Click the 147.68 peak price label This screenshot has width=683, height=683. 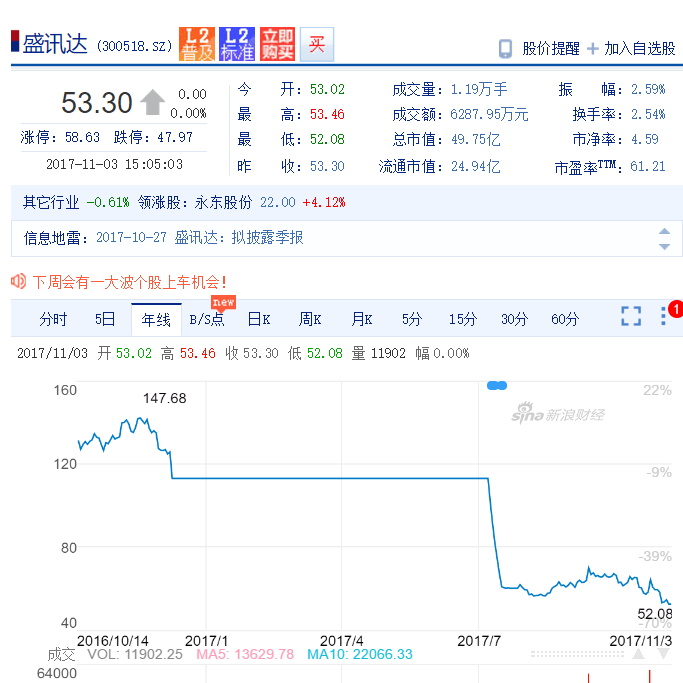click(165, 398)
